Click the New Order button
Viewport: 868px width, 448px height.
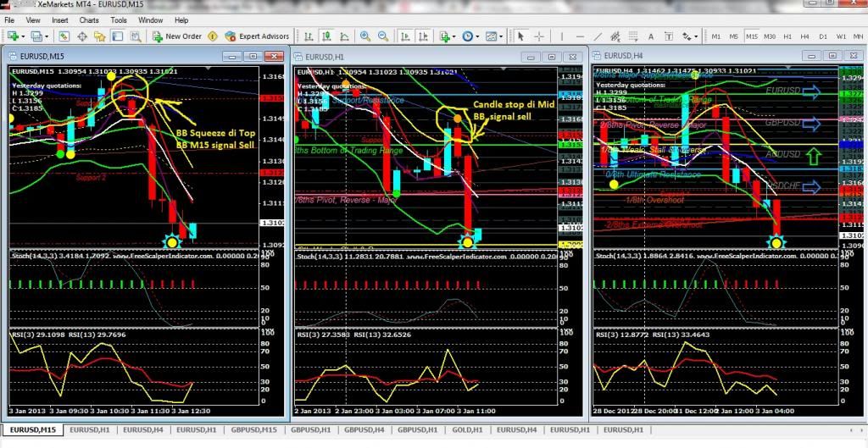click(176, 36)
